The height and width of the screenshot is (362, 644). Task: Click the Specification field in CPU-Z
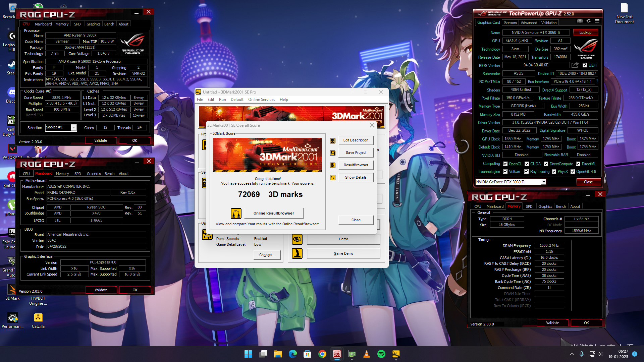click(x=97, y=62)
